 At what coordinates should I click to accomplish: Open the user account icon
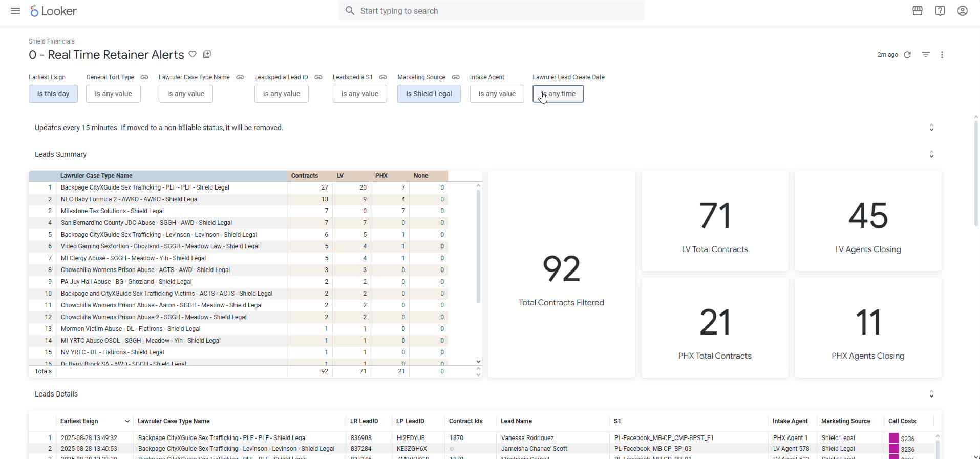(x=962, y=11)
